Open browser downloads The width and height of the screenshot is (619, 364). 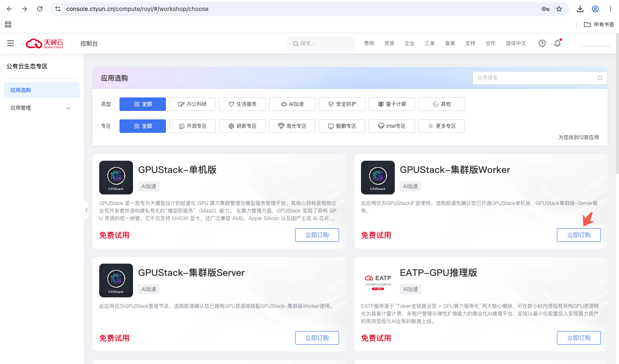coord(580,9)
